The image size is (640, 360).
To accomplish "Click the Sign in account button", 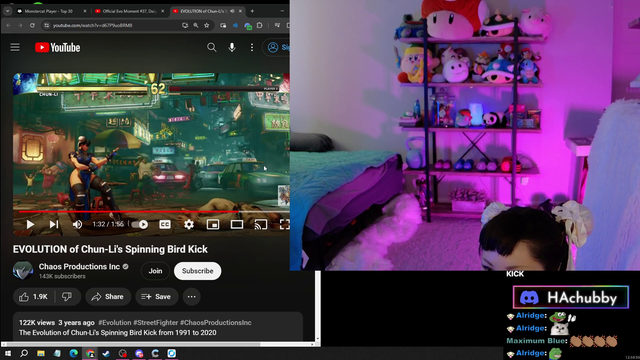I will click(277, 47).
